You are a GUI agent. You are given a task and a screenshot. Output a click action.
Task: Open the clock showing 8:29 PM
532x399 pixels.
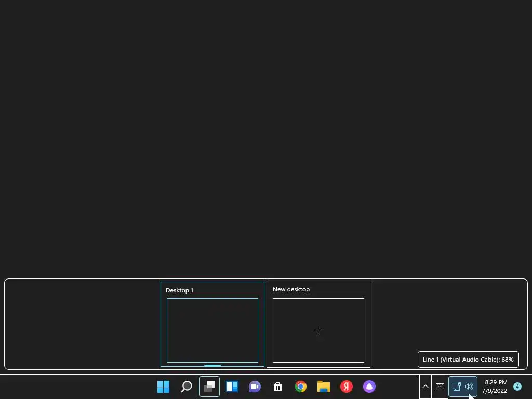pyautogui.click(x=495, y=387)
